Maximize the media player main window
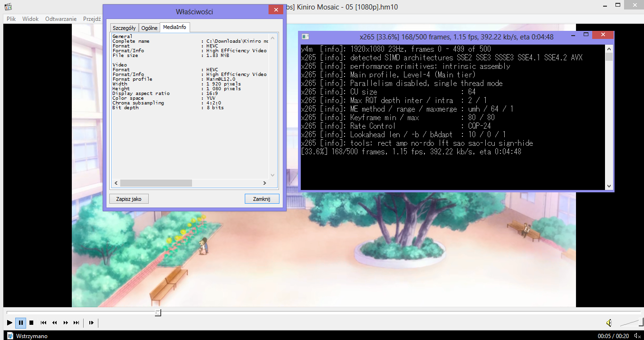The image size is (644, 340). (x=618, y=5)
